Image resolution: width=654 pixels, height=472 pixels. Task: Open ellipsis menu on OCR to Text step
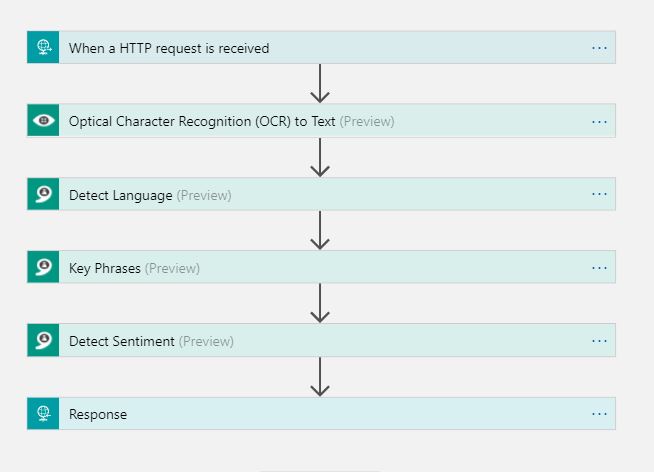tap(599, 121)
